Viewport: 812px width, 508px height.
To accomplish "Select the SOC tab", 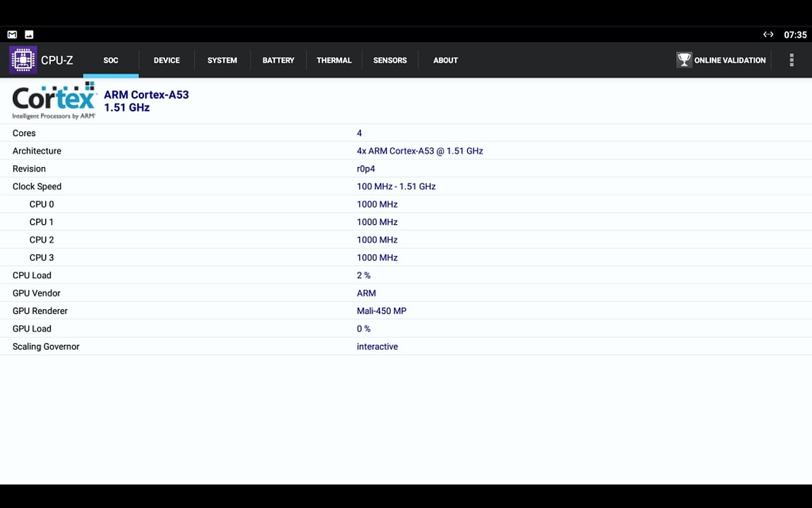I will [111, 60].
